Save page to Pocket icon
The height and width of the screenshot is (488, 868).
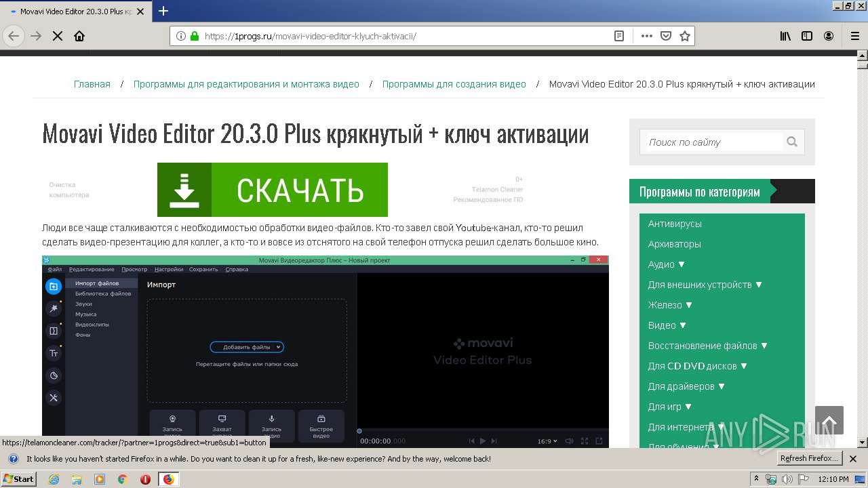coord(666,36)
